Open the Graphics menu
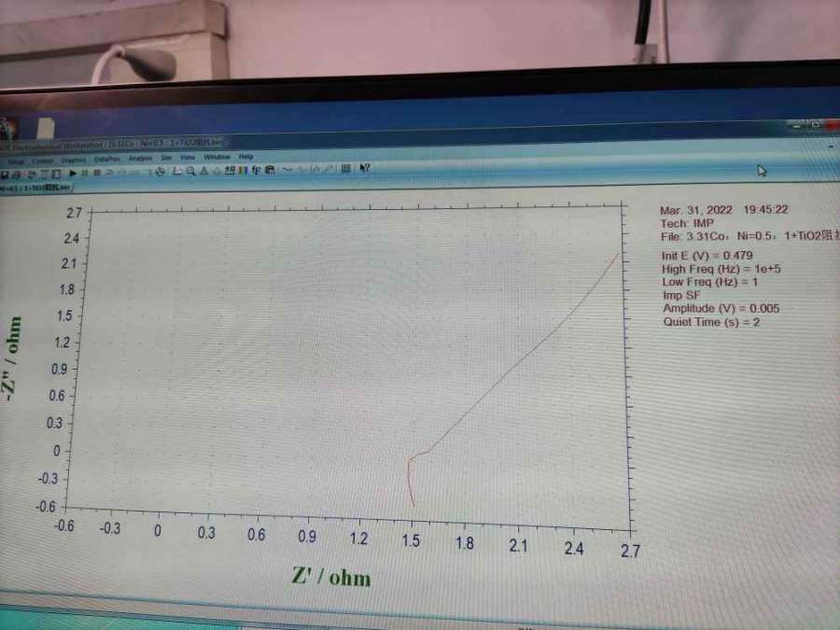 point(74,160)
